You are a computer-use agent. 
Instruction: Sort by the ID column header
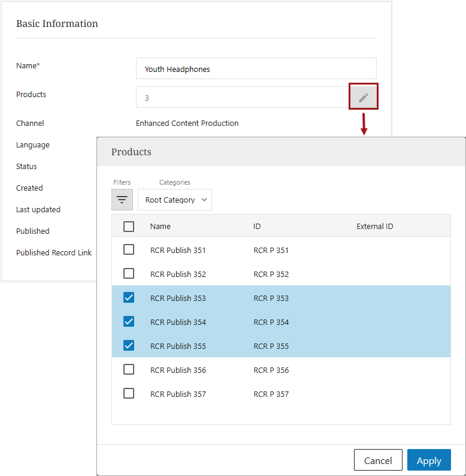257,227
